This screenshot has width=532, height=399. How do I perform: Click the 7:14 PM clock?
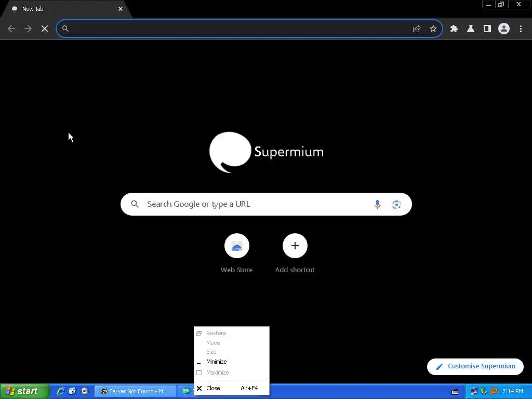click(513, 391)
